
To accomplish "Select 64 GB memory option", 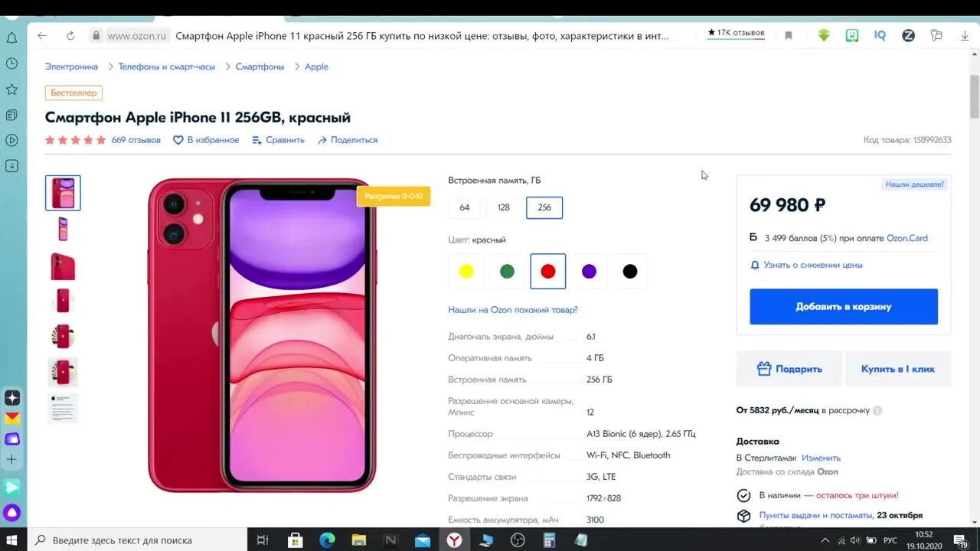I will point(465,207).
